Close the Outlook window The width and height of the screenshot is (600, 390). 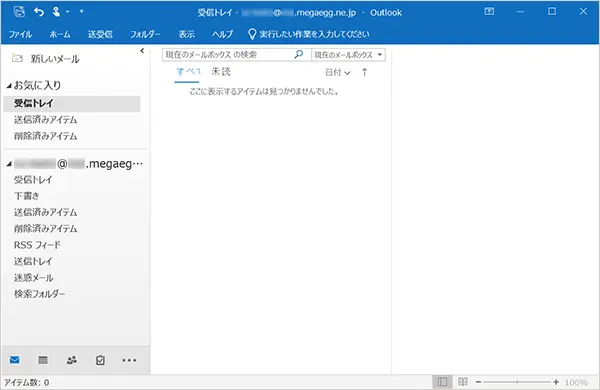click(x=583, y=11)
